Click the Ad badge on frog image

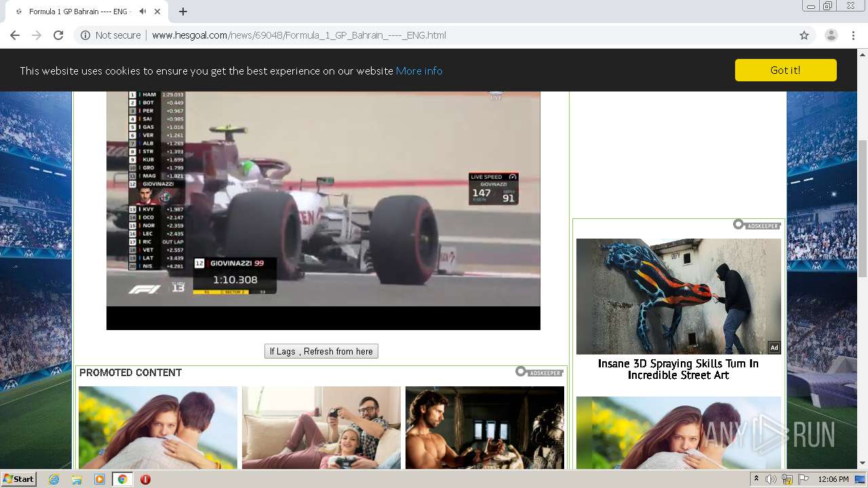point(774,348)
